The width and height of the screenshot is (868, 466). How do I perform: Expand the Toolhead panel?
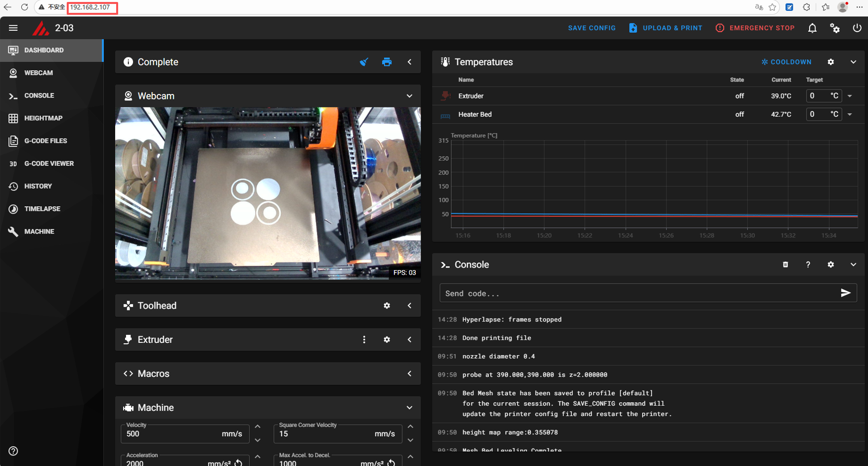409,306
